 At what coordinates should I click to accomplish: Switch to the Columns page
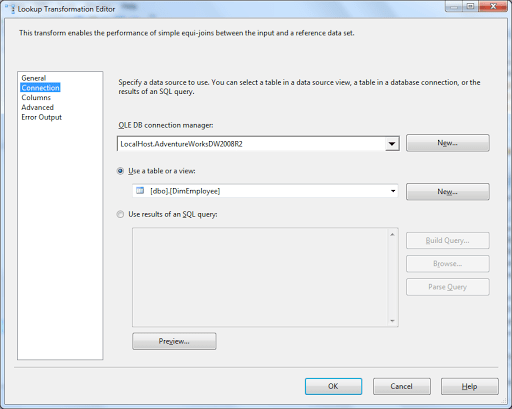coord(36,98)
